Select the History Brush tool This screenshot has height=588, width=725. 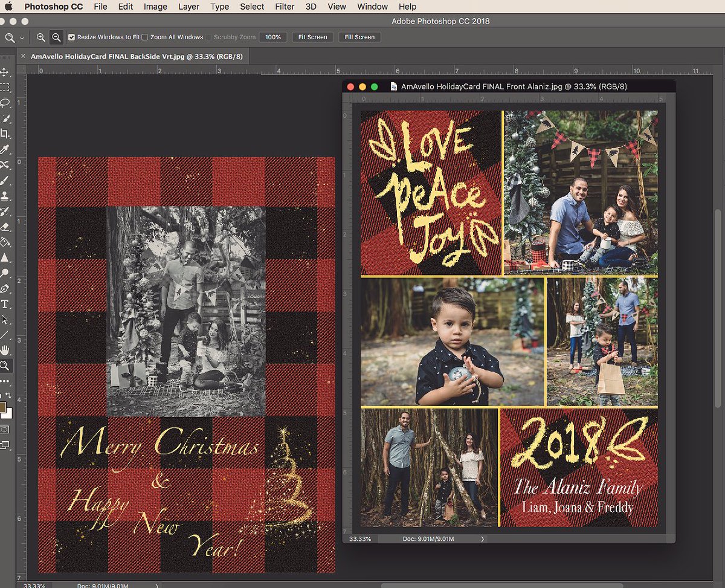pyautogui.click(x=5, y=212)
